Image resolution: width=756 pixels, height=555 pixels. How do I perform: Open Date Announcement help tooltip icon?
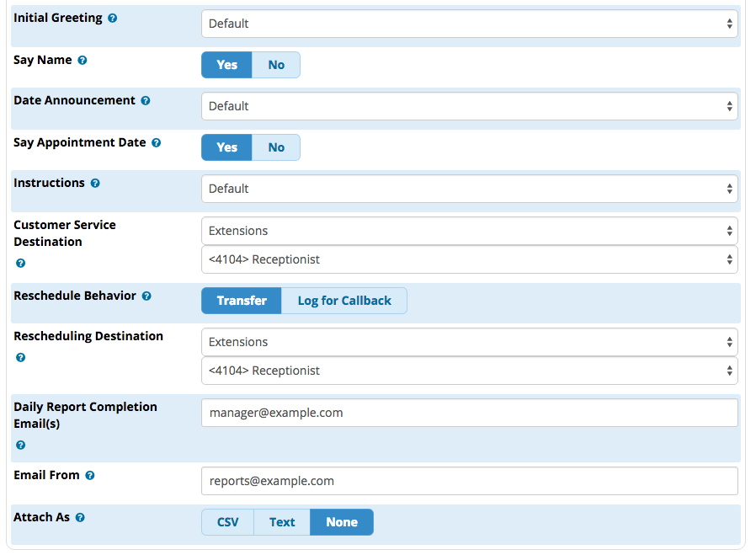pyautogui.click(x=146, y=101)
